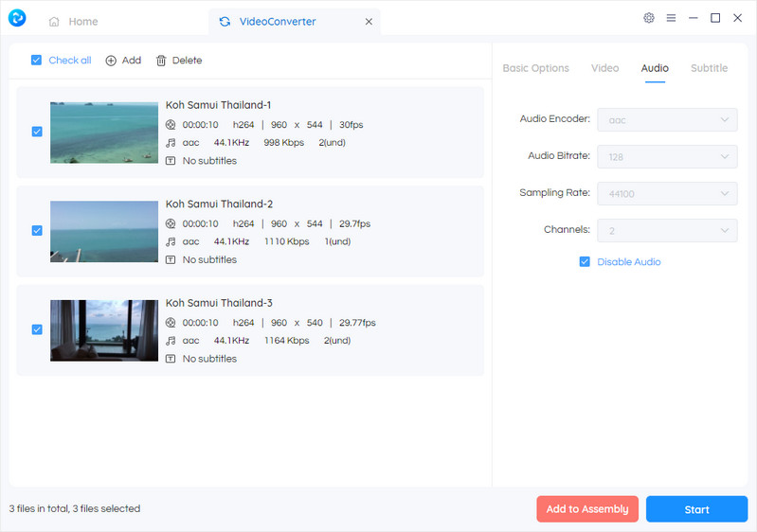The image size is (757, 532).
Task: Close the VideoConverter tab
Action: (x=369, y=22)
